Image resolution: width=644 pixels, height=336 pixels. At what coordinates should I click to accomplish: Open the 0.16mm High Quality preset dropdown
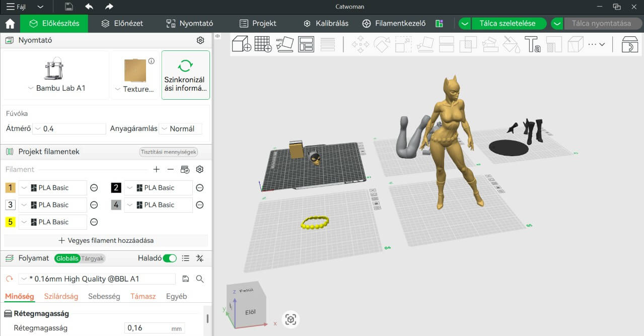coord(97,279)
